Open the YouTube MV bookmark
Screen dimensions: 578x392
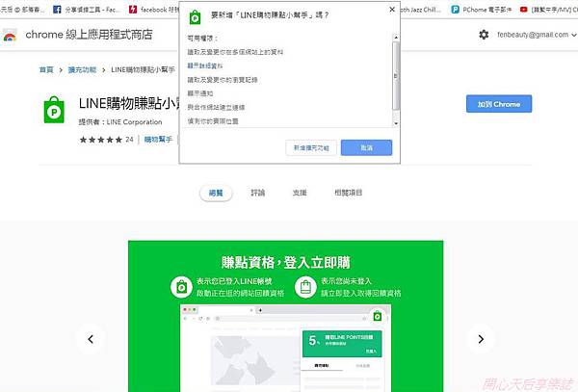(548, 10)
